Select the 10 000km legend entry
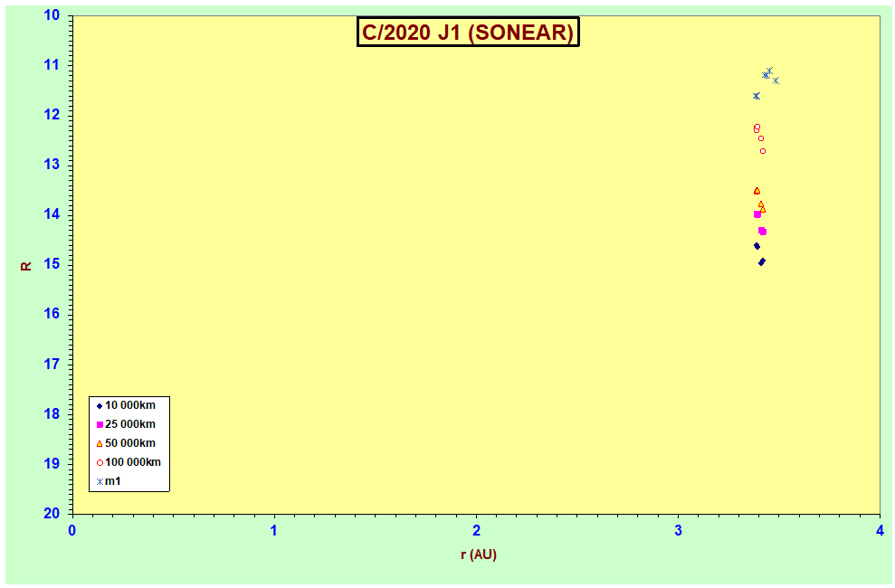This screenshot has width=895, height=588. point(126,405)
